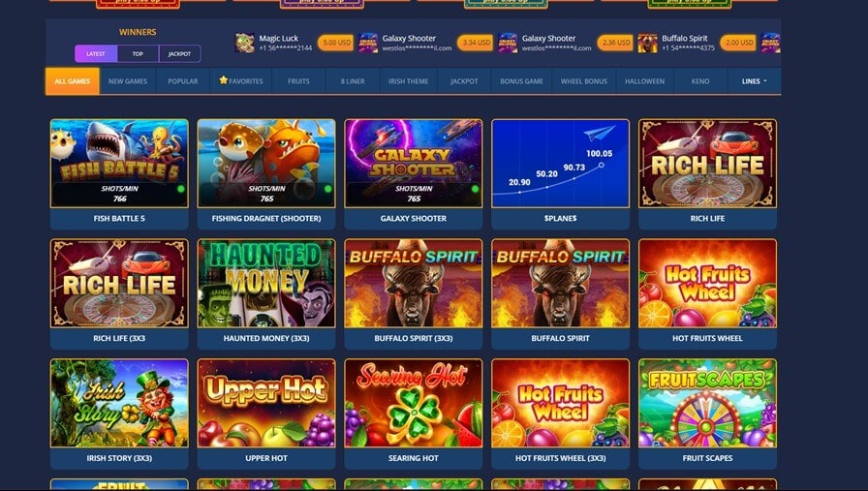Click the Buffalo Spirit winner game icon

click(x=647, y=43)
